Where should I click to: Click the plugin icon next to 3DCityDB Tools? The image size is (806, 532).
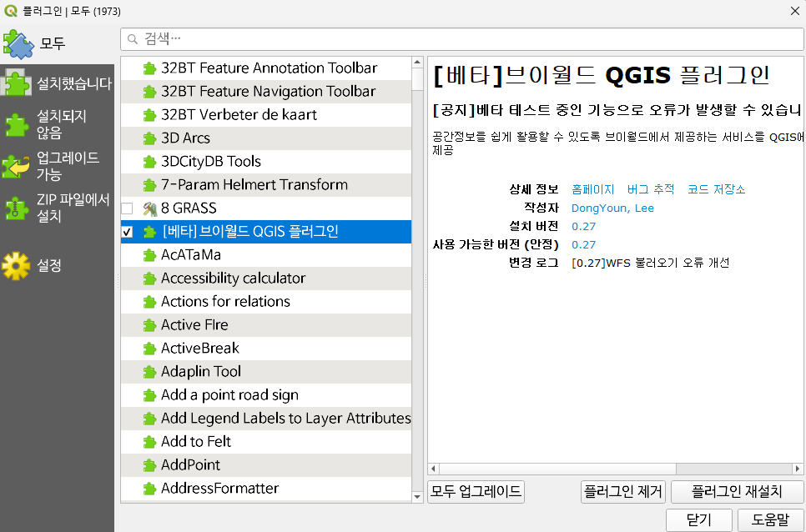(x=149, y=162)
